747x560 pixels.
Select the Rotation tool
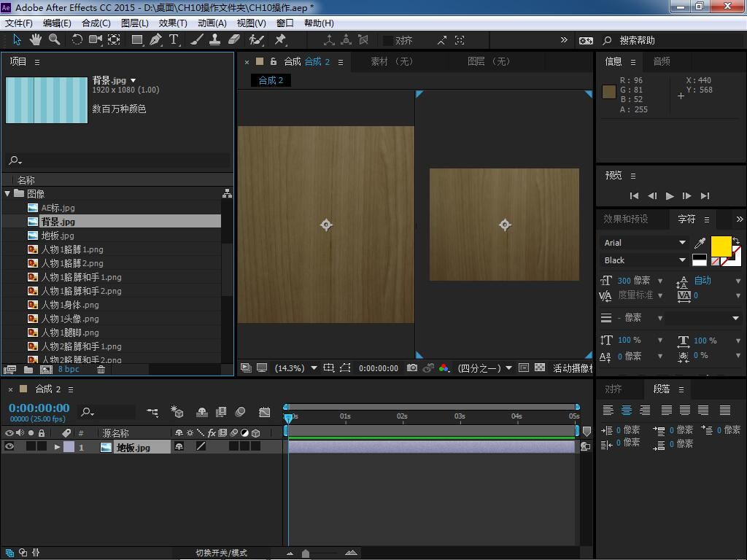[77, 40]
